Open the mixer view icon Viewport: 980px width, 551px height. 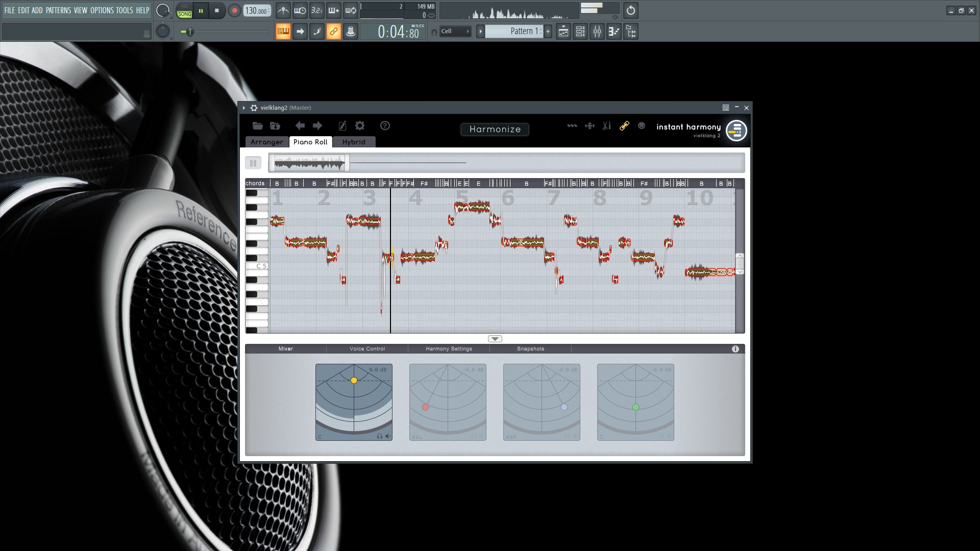597,32
